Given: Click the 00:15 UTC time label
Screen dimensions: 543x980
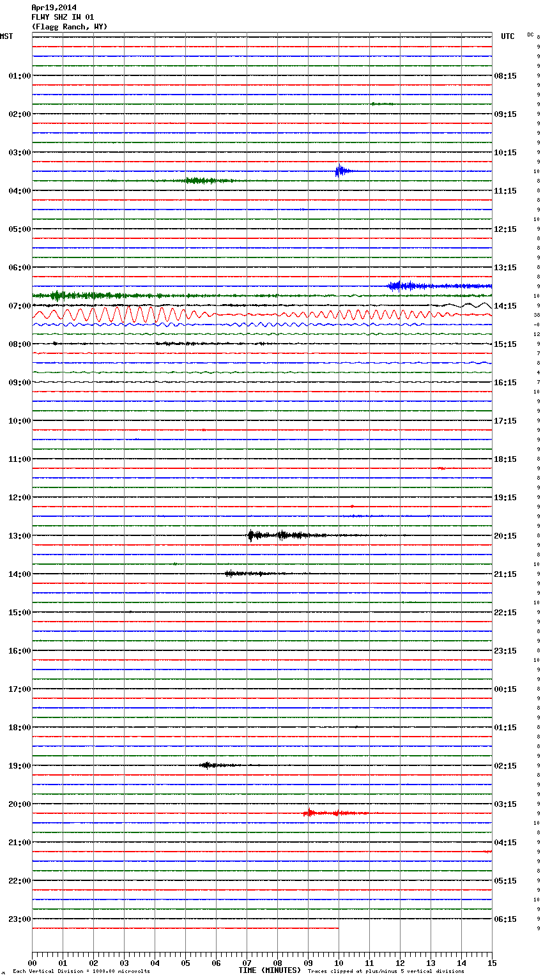Looking at the screenshot, I should point(505,689).
